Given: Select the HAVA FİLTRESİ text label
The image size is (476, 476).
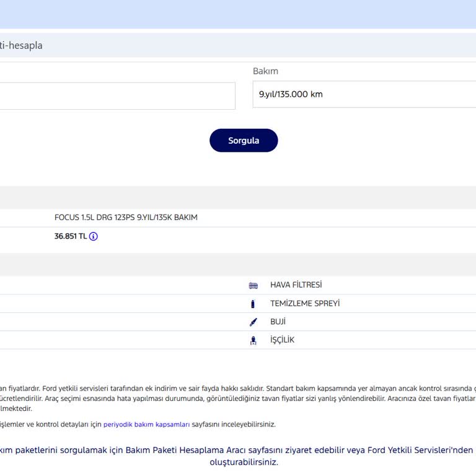Looking at the screenshot, I should pyautogui.click(x=296, y=285).
